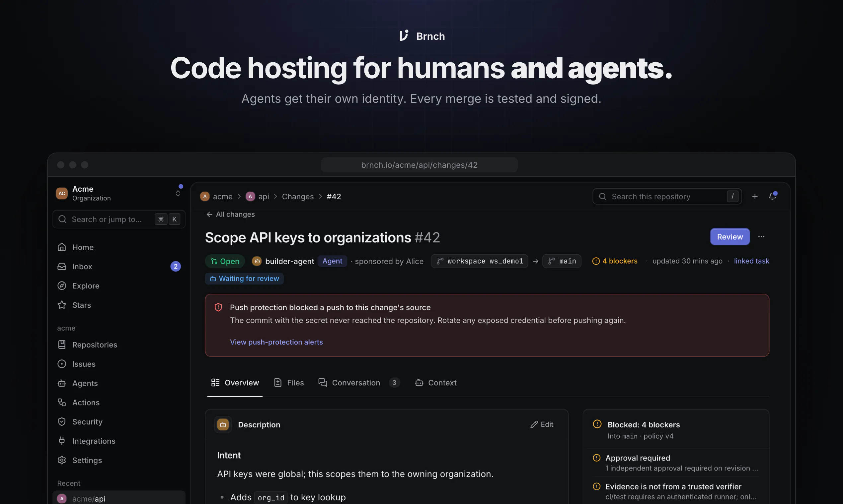Expand the Acme organization switcher

[x=118, y=193]
